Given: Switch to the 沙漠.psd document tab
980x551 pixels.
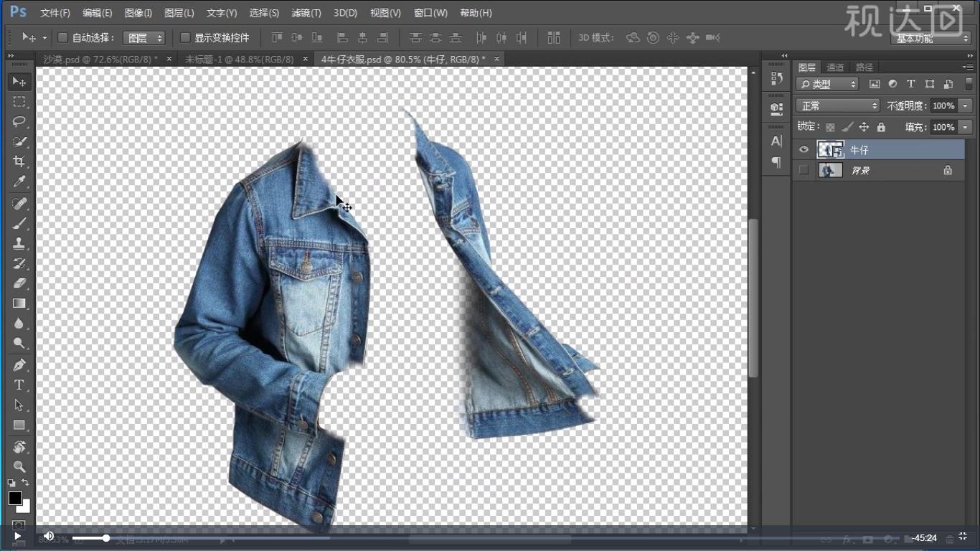Looking at the screenshot, I should click(x=100, y=59).
